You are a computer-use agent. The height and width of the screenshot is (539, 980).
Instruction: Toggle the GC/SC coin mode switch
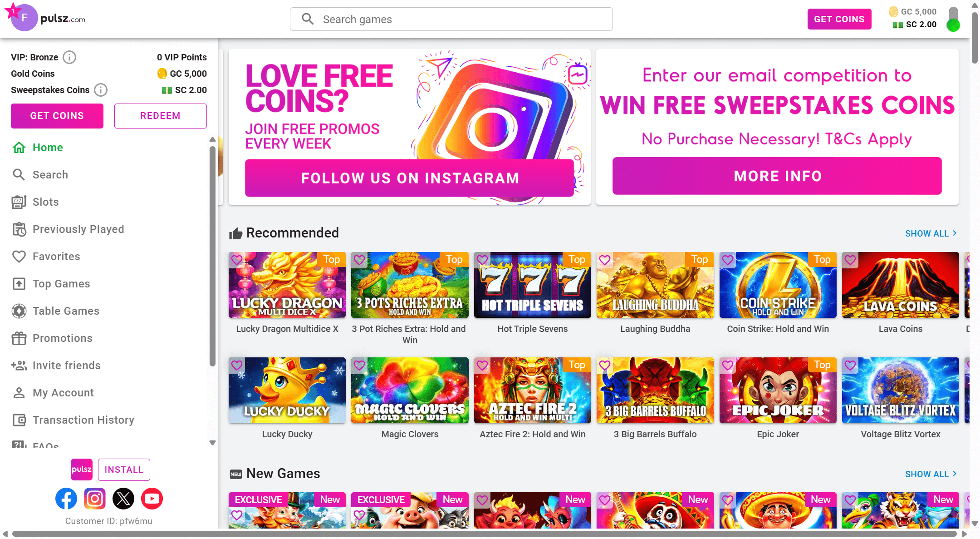coord(953,19)
